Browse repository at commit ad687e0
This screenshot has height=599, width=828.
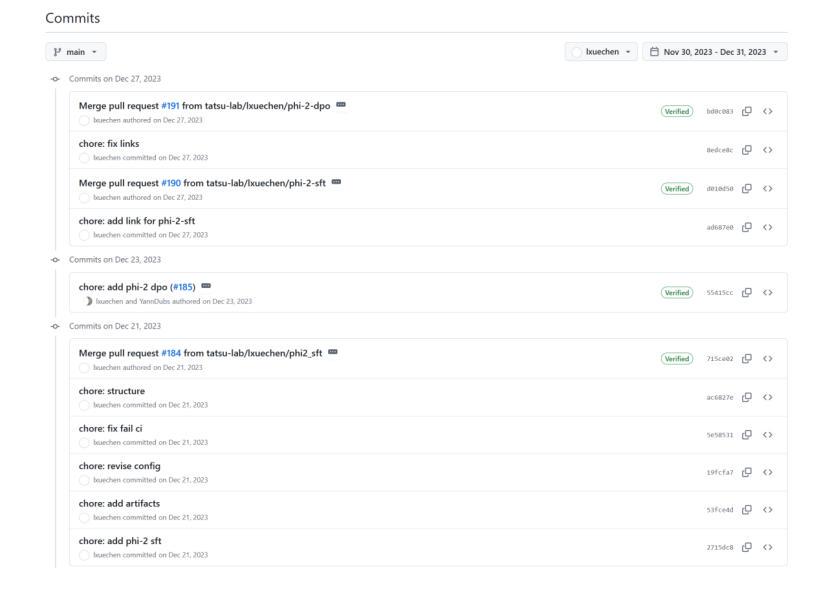pyautogui.click(x=768, y=226)
